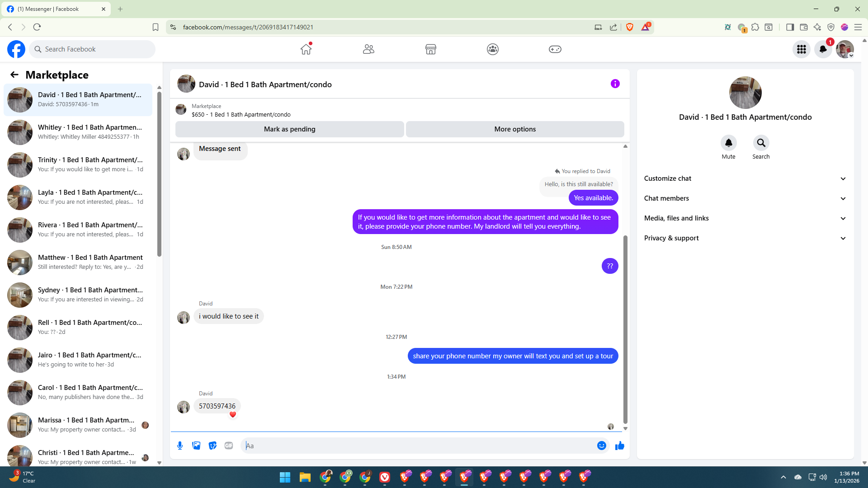
Task: Search in conversation using the magnifier icon
Action: (x=761, y=143)
